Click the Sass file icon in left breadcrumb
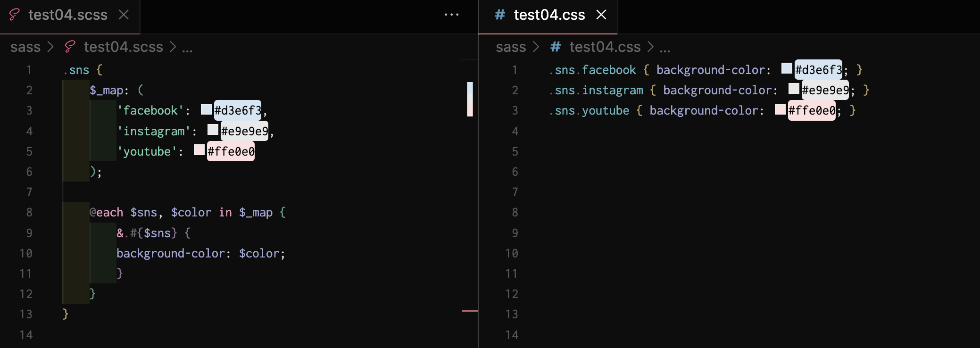The width and height of the screenshot is (980, 348). [70, 47]
